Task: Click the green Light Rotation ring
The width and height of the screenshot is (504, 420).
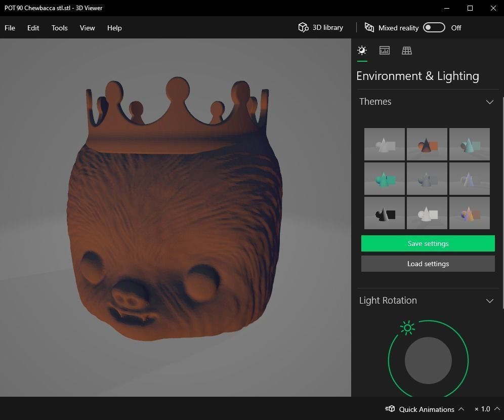Action: click(468, 360)
